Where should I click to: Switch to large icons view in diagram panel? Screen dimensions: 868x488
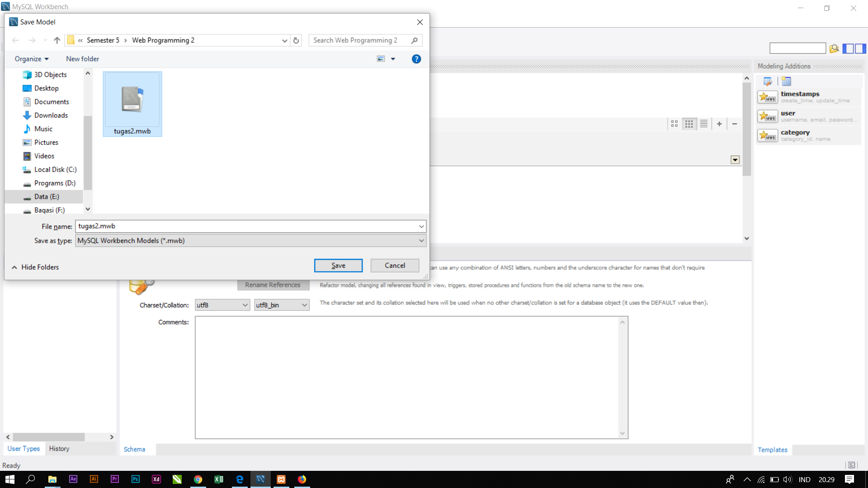pos(674,124)
